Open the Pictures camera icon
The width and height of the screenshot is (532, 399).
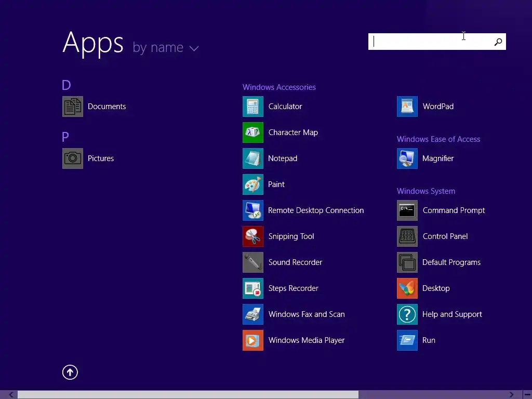pos(73,158)
